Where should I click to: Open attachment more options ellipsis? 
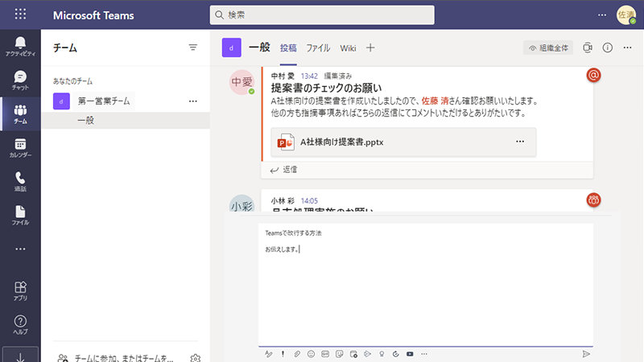point(520,142)
